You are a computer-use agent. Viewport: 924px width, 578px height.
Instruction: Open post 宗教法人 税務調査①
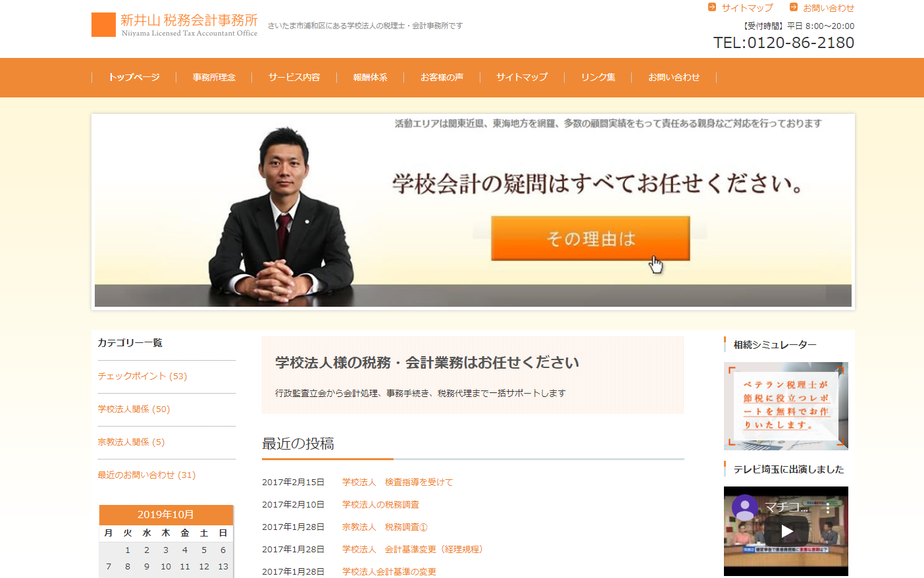pyautogui.click(x=384, y=527)
